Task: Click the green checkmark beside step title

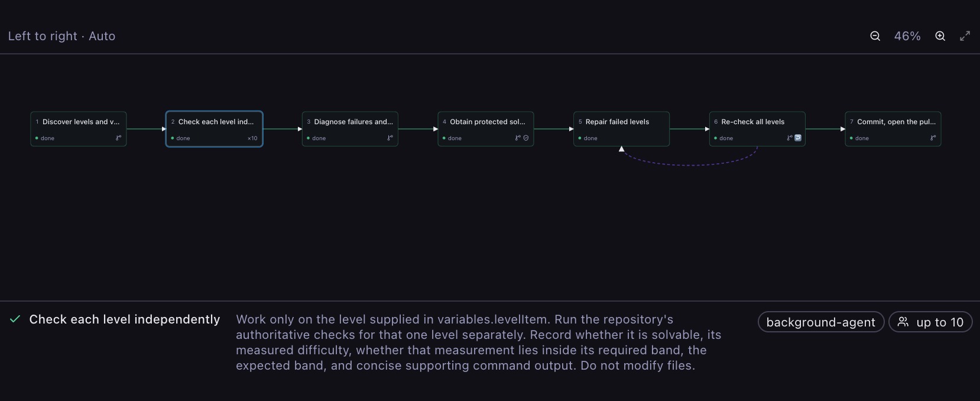Action: (x=15, y=319)
